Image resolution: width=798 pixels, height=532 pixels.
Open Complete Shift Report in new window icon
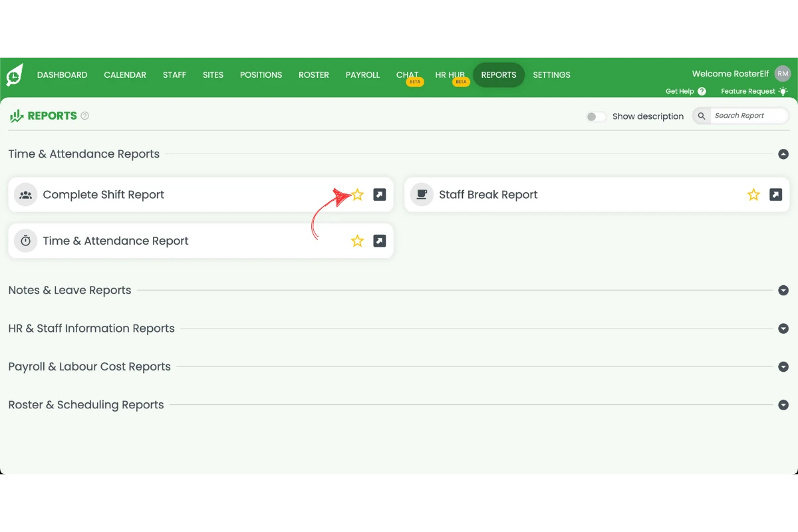pos(380,195)
